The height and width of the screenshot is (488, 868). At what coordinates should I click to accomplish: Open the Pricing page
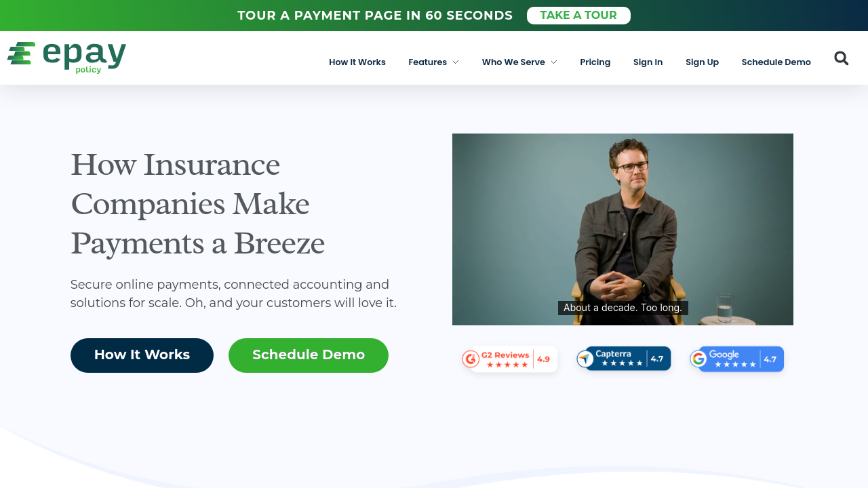595,62
